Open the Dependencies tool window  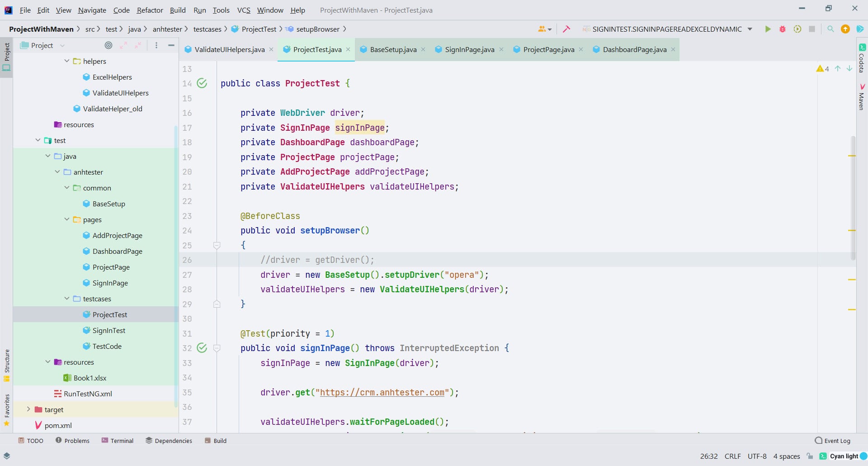coord(169,441)
